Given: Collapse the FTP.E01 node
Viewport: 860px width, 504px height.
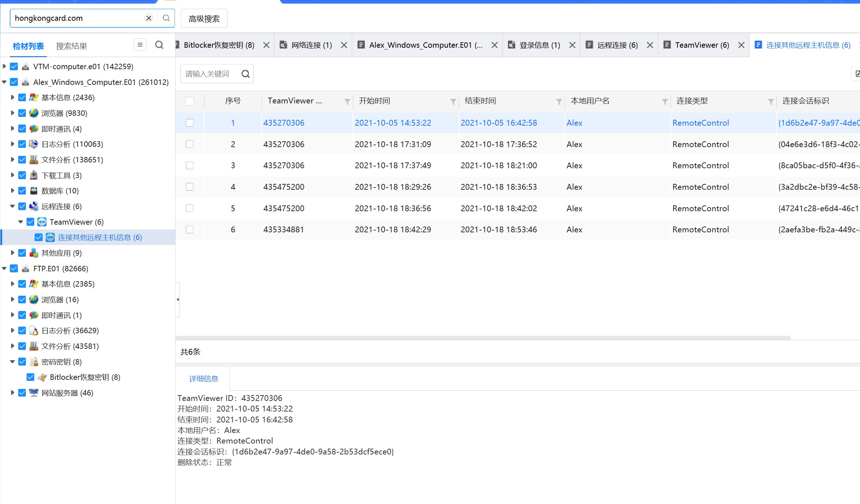Looking at the screenshot, I should coord(4,268).
